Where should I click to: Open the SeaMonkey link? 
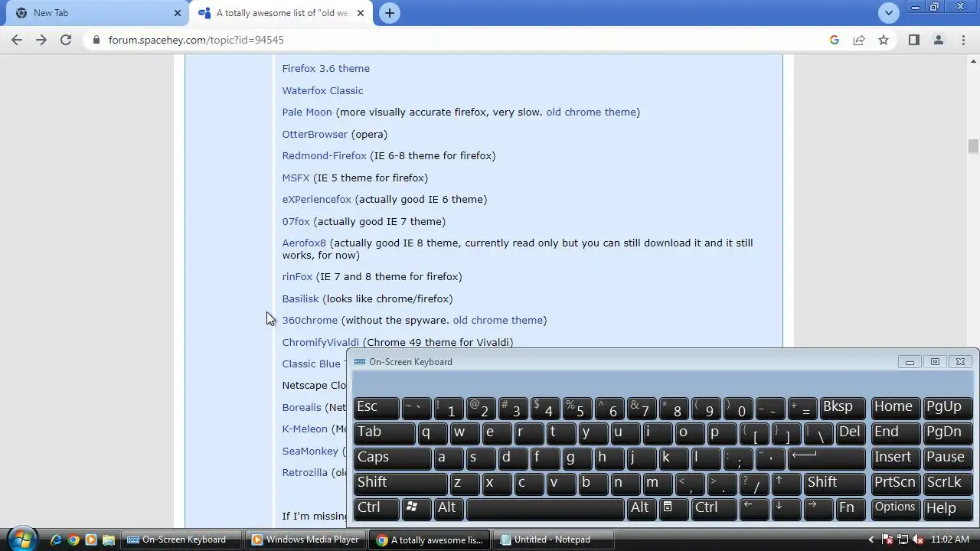[x=310, y=451]
